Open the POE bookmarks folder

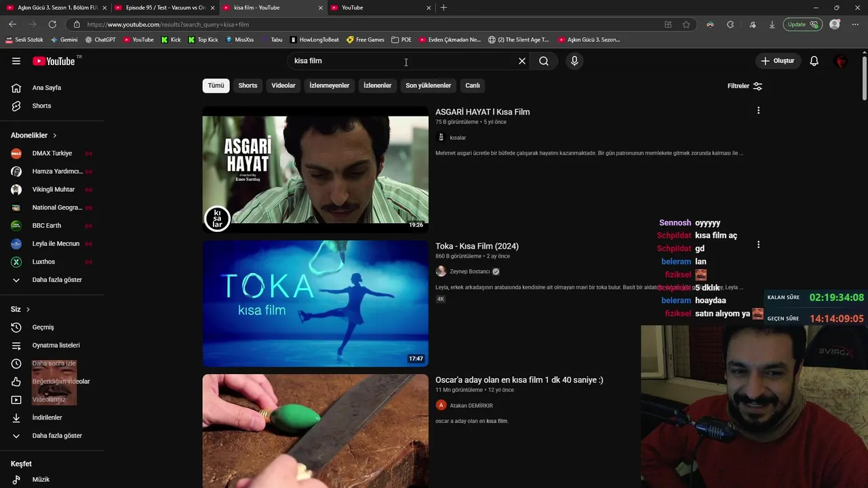(401, 39)
